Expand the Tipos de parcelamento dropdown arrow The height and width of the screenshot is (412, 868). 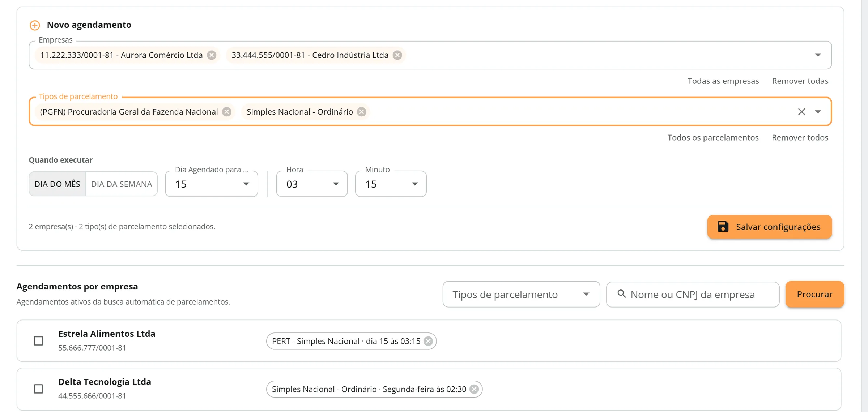[x=818, y=112]
